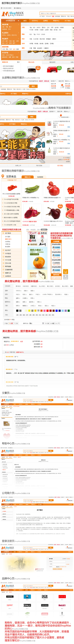
Task: Open the first QQ交谈 chat button
Action: click(56, 247)
